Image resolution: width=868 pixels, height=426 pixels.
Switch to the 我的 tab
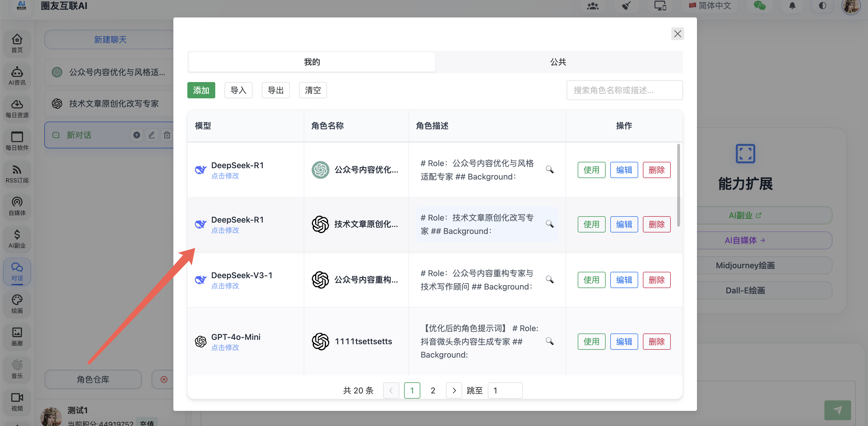[312, 62]
